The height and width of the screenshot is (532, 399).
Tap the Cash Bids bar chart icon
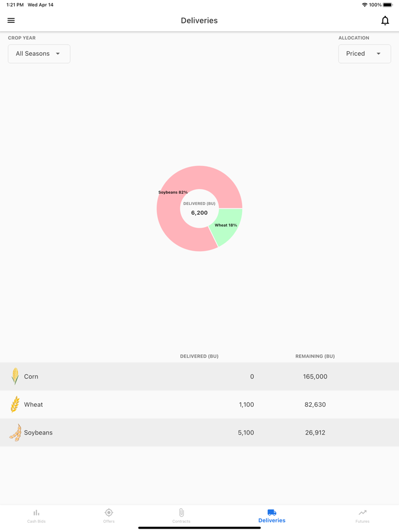pos(36,513)
